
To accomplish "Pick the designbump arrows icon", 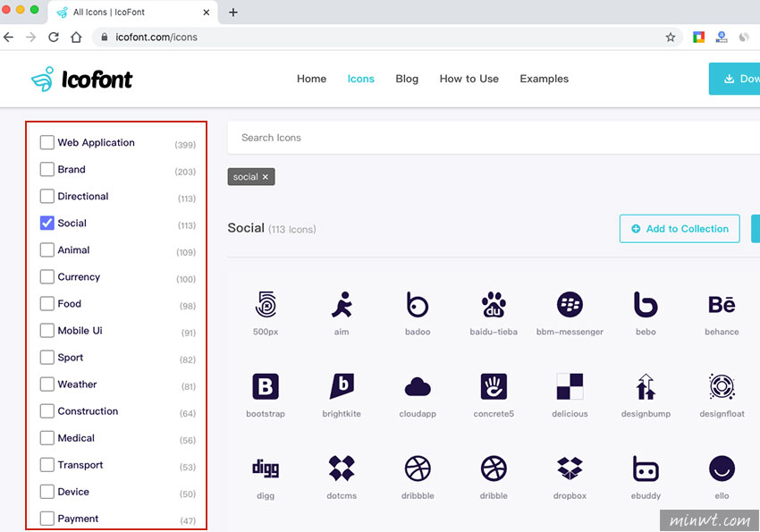I will click(646, 386).
